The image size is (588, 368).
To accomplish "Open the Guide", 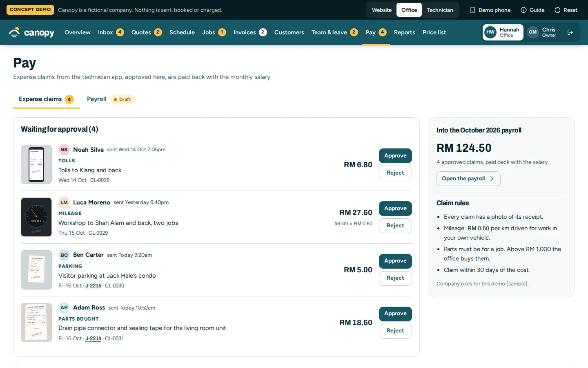I will point(532,10).
